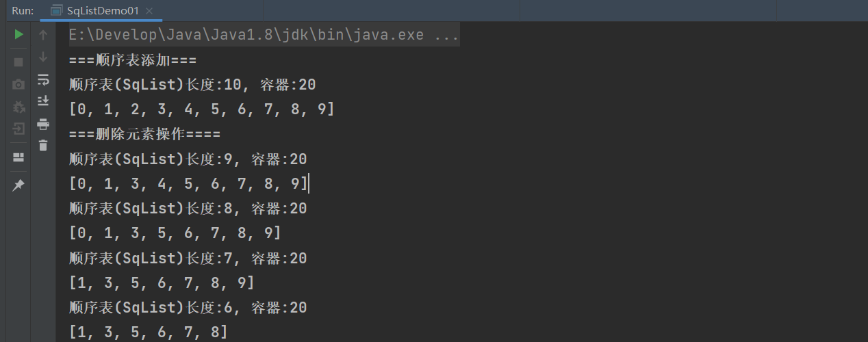Click the Stop process square icon

[x=18, y=62]
